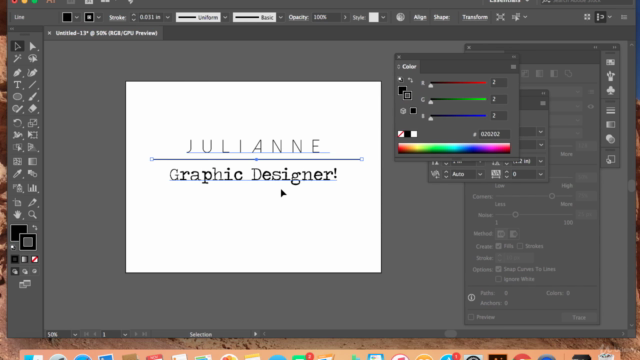640x360 pixels.
Task: Select the Selection tool (black arrow)
Action: (x=17, y=46)
